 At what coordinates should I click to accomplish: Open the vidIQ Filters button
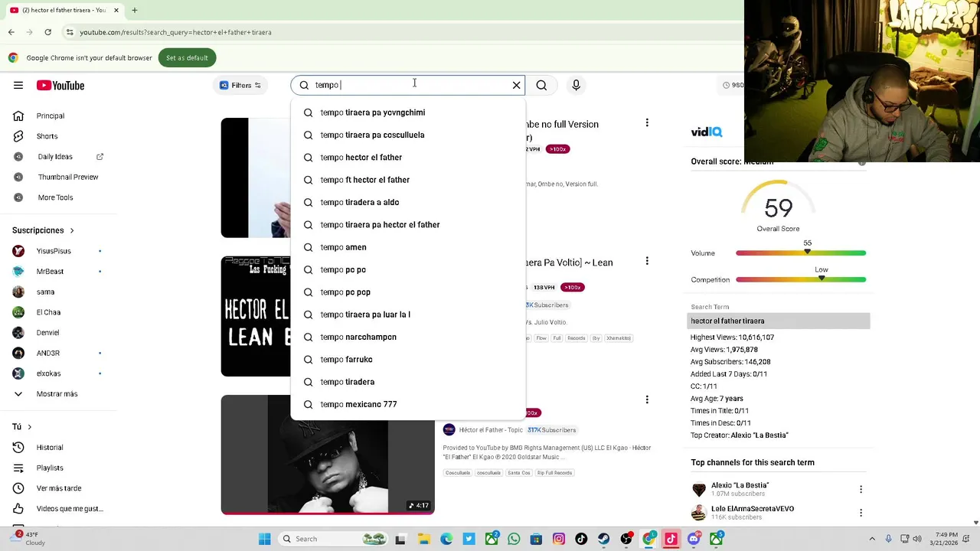click(x=240, y=85)
